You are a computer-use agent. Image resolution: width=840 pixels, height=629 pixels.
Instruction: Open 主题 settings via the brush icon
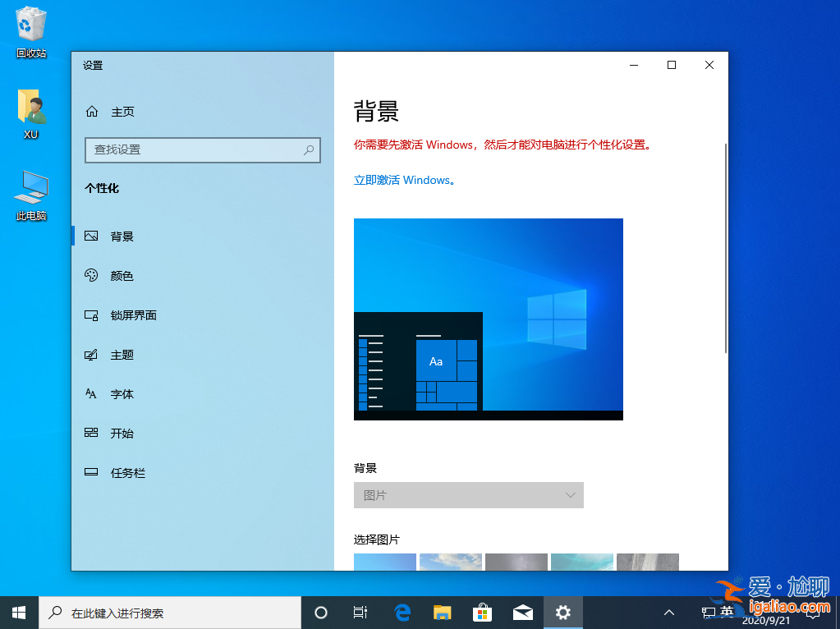92,355
